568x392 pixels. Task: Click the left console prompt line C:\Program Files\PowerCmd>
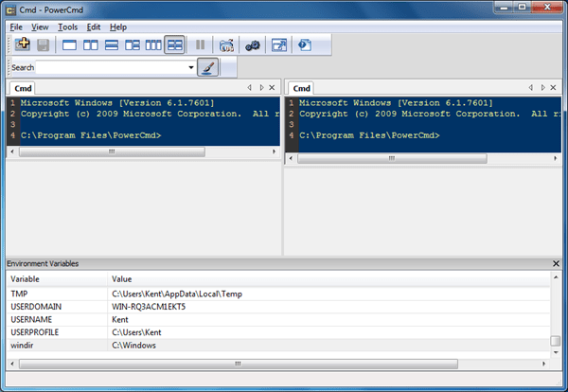(x=91, y=135)
